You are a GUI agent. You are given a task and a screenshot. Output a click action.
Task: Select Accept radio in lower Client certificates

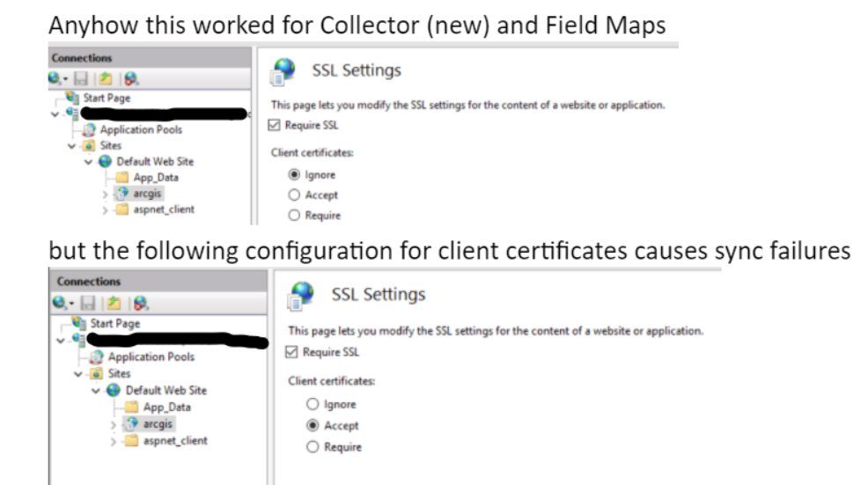click(313, 425)
